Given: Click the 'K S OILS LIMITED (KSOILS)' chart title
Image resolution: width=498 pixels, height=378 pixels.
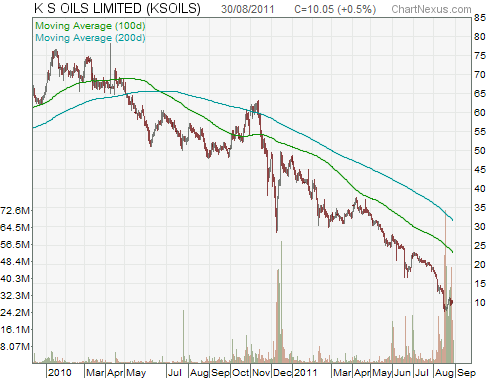Looking at the screenshot, I should pos(117,9).
